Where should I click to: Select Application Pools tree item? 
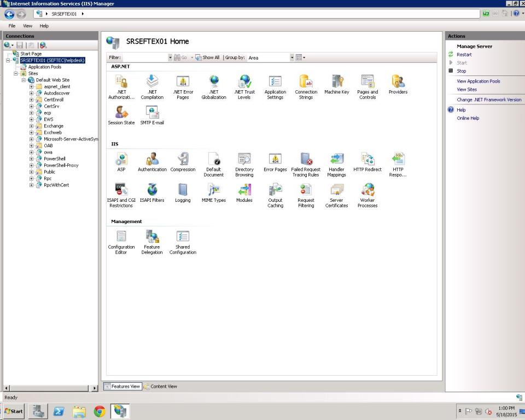pos(44,67)
